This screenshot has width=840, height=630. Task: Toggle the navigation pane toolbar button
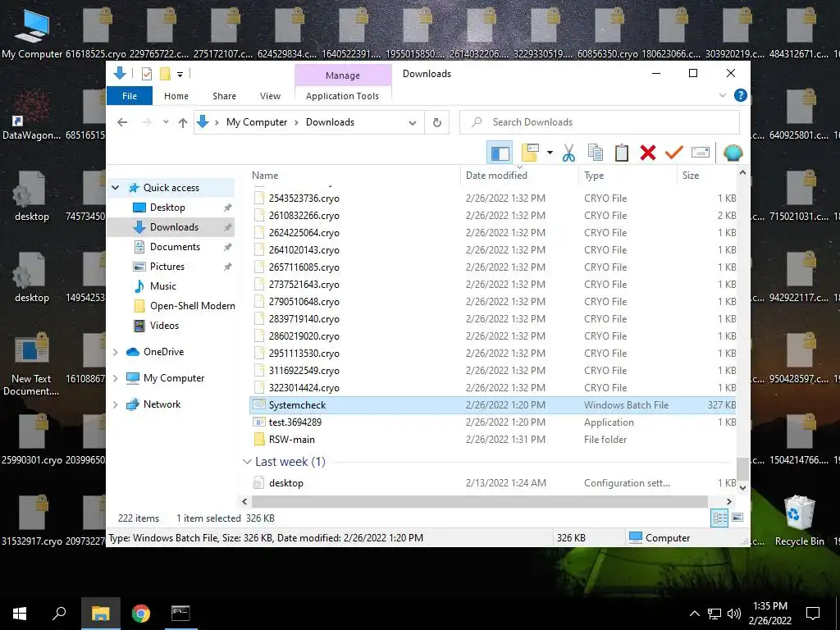[x=500, y=153]
